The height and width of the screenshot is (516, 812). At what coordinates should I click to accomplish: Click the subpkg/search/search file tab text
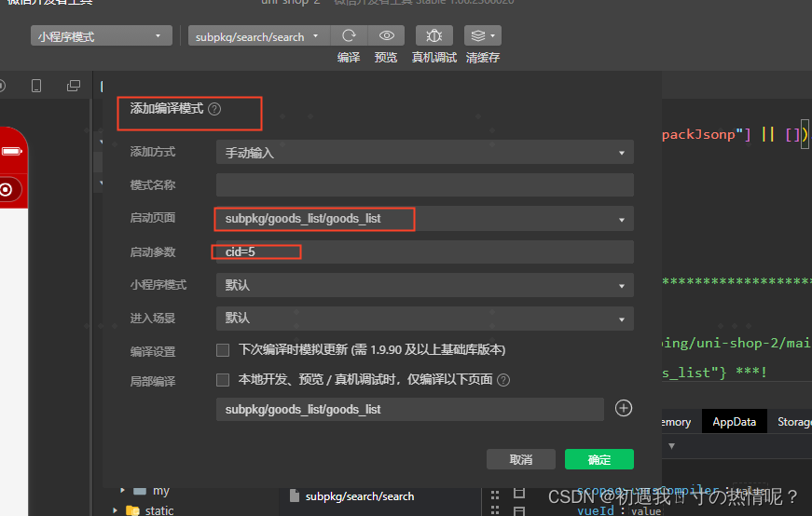360,496
